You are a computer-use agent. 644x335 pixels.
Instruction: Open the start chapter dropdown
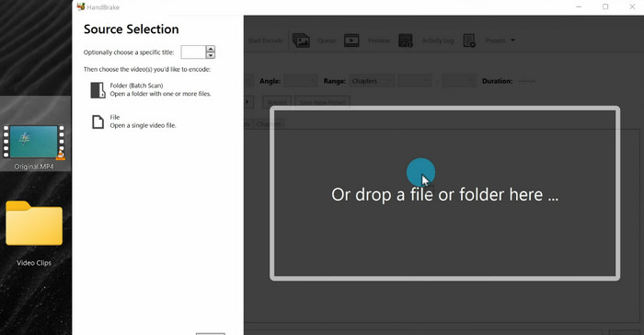414,81
